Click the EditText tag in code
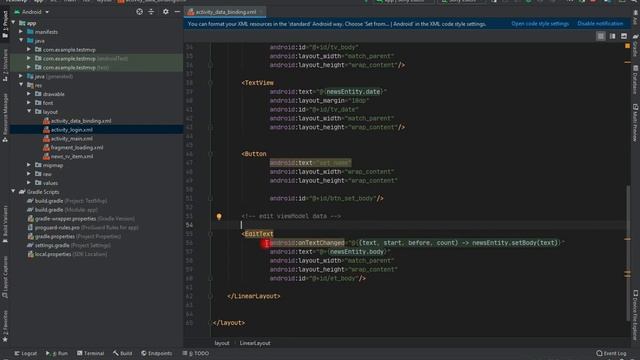Screen dimensions: 640x360 (259, 234)
